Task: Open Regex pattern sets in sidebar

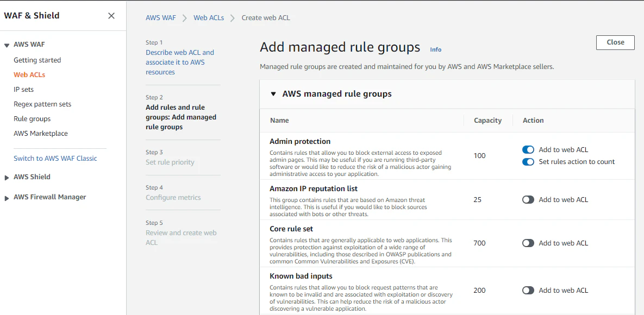Action: [42, 104]
